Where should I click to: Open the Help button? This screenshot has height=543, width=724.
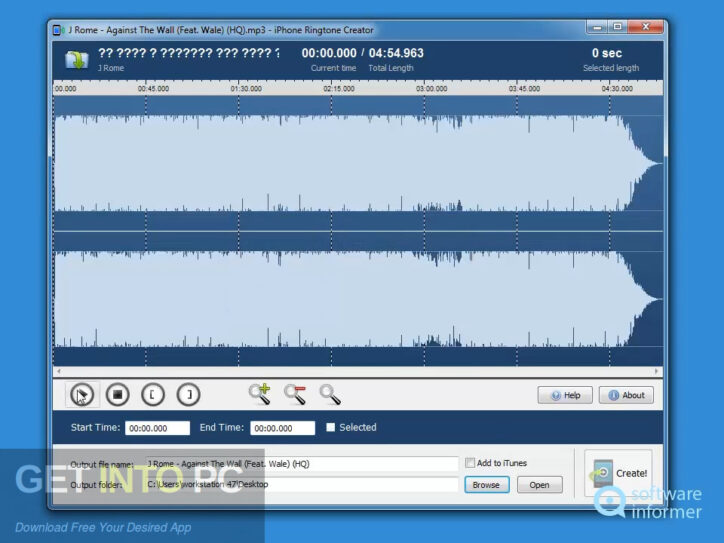(x=565, y=395)
